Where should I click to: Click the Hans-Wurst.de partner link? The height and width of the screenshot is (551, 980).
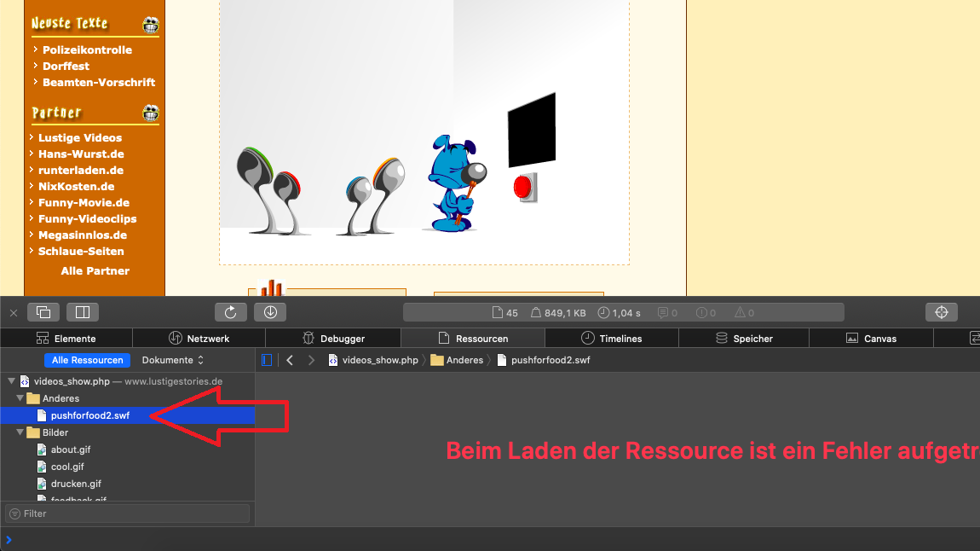pos(81,154)
